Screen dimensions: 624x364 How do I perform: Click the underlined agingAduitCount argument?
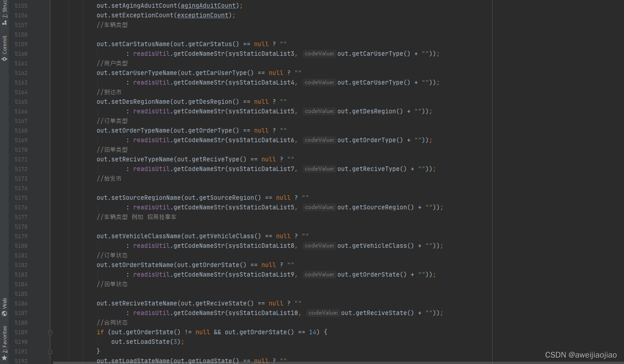point(208,6)
